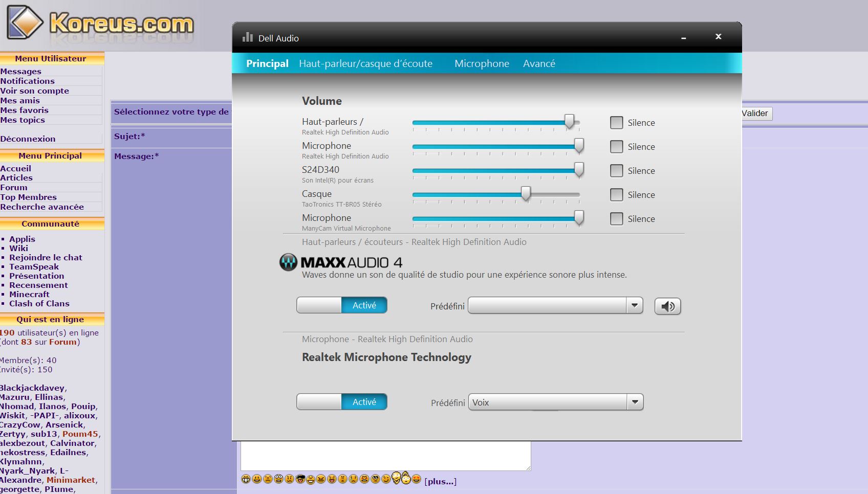Go to Accueil in the main menu
Image resolution: width=868 pixels, height=494 pixels.
[x=16, y=169]
